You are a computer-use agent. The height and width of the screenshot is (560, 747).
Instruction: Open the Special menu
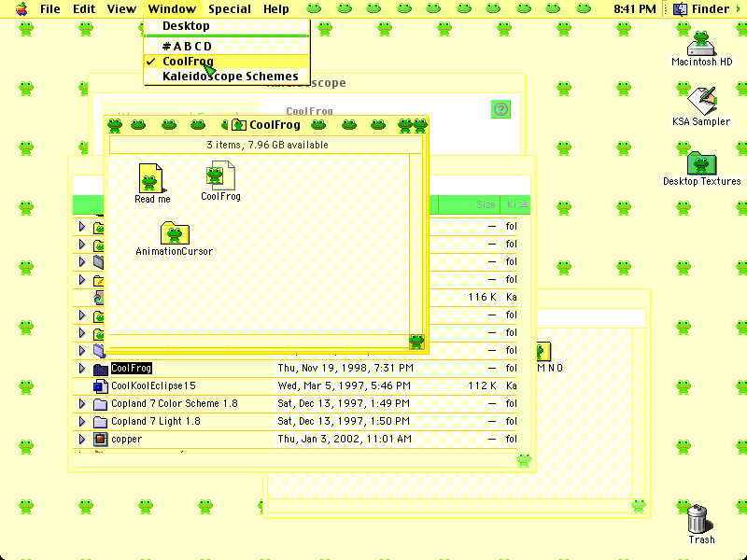tap(230, 9)
